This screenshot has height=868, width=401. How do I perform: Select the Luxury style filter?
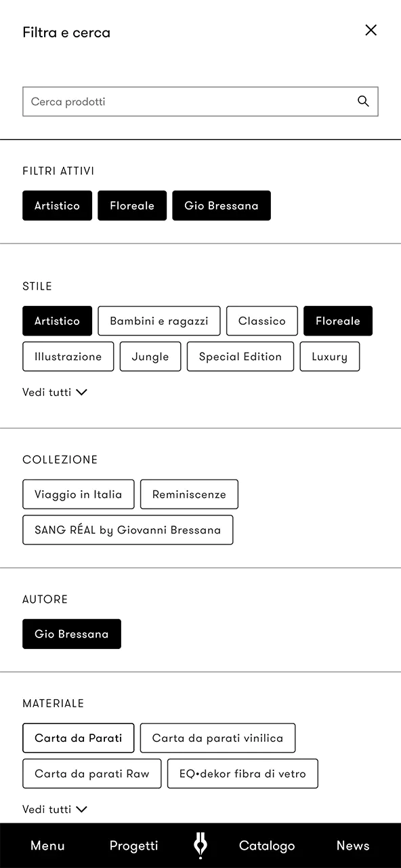coord(329,357)
